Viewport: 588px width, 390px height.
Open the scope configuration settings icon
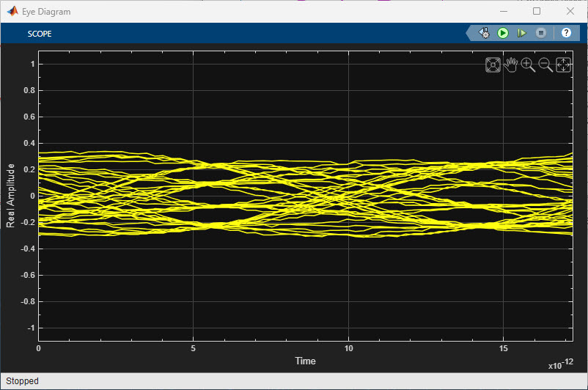pyautogui.click(x=485, y=33)
